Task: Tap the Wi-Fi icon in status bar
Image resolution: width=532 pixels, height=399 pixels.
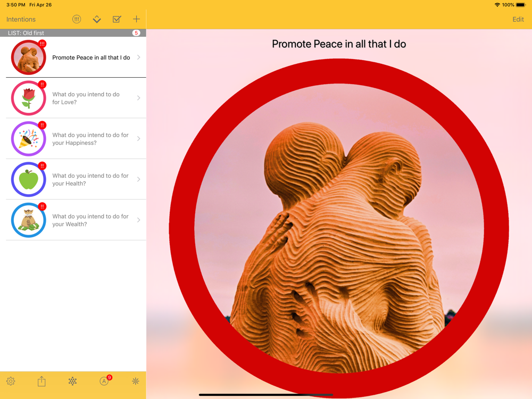Action: 497,5
